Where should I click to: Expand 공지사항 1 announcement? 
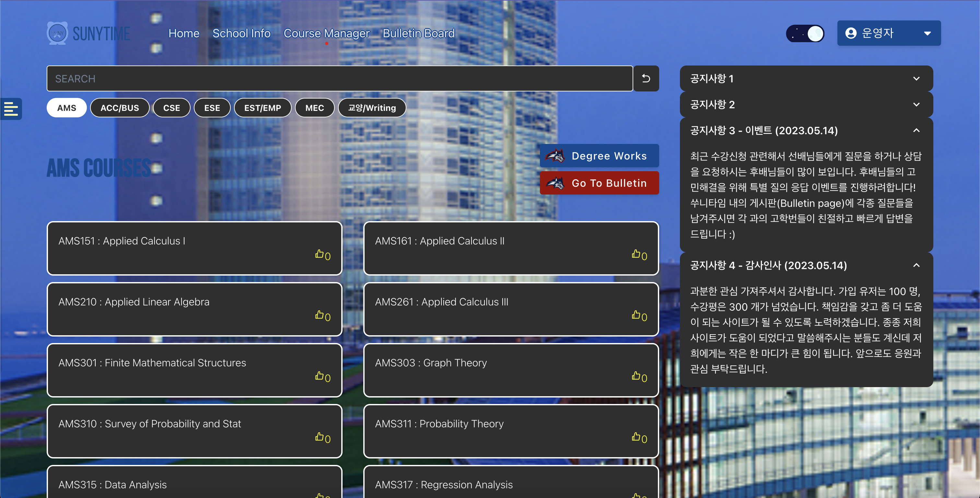806,78
